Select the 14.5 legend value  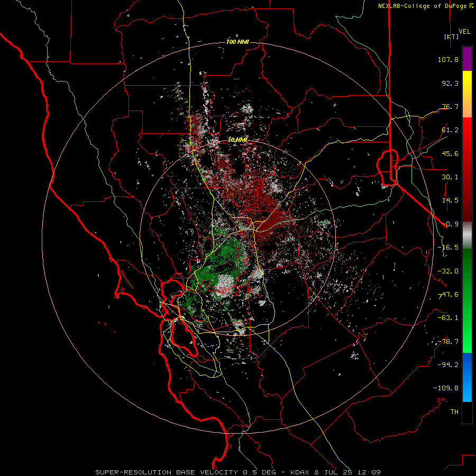pyautogui.click(x=450, y=200)
